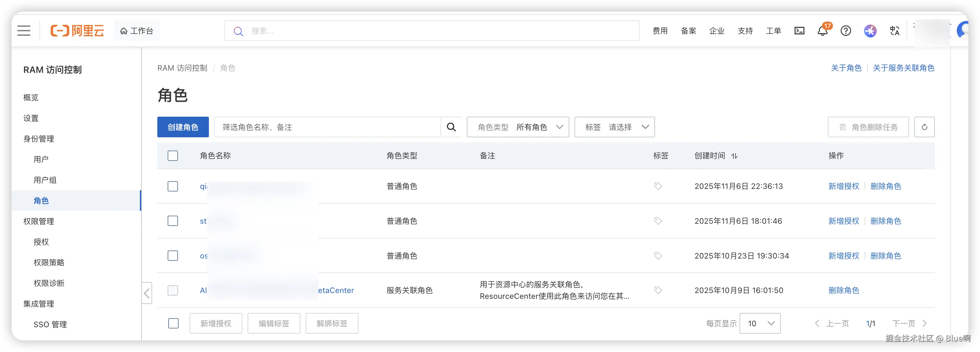Select 权限策略 in the sidebar
This screenshot has height=352, width=980.
pos(49,263)
